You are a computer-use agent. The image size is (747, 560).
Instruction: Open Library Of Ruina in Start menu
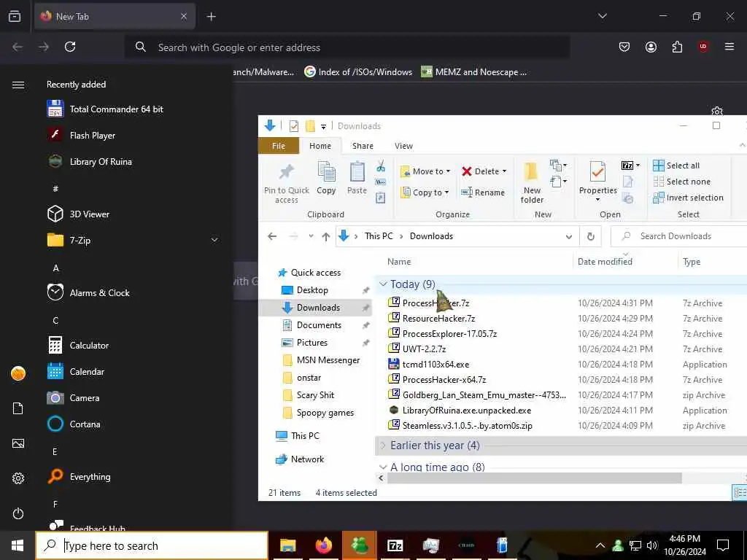90,161
